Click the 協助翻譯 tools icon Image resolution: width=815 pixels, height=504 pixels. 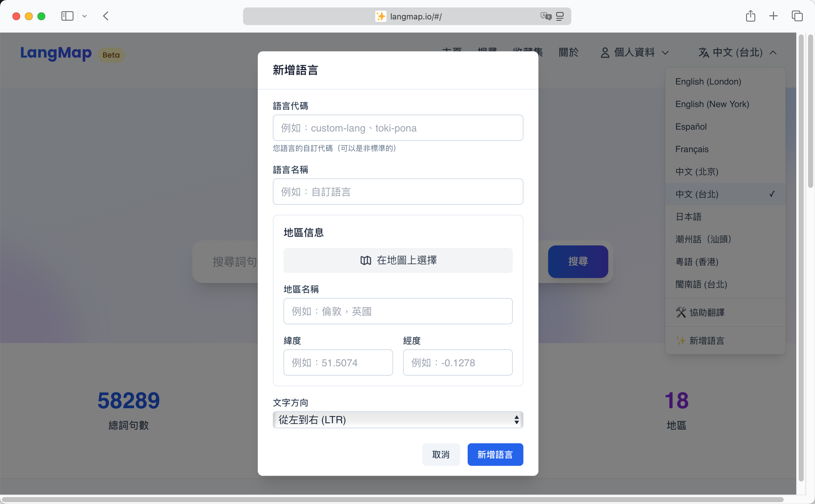pyautogui.click(x=681, y=312)
